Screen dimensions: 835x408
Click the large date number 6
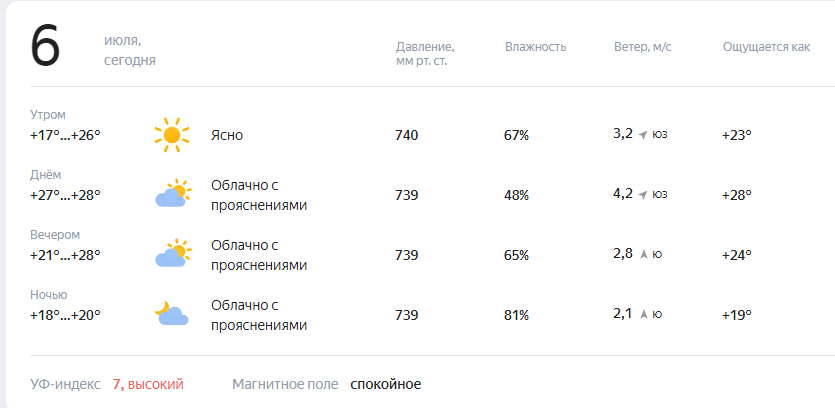pos(45,47)
